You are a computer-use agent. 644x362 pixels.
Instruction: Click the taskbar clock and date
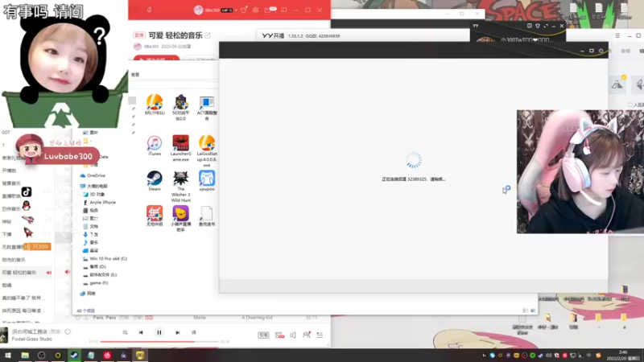[x=623, y=356]
